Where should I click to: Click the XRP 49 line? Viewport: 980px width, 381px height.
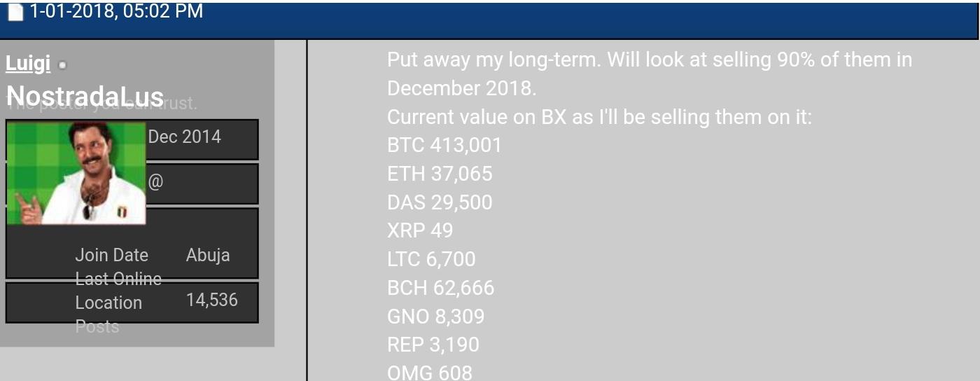pos(420,230)
